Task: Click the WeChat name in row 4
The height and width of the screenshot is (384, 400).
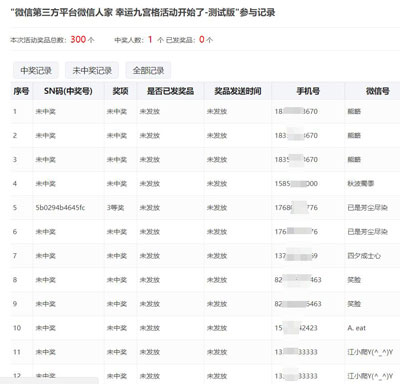Action: pyautogui.click(x=361, y=184)
